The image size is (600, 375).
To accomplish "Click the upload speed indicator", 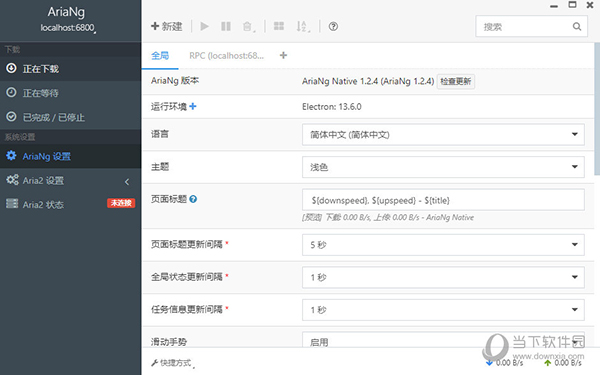I will coord(563,363).
